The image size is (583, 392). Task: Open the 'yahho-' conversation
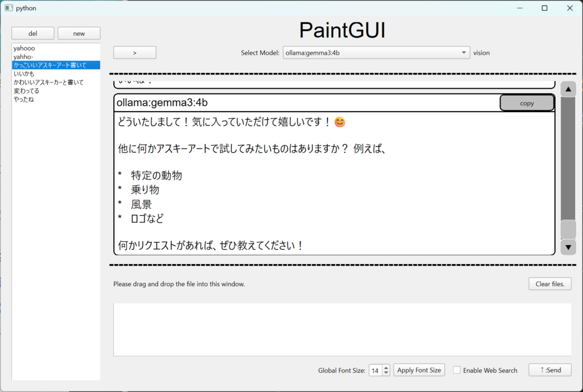(x=24, y=57)
